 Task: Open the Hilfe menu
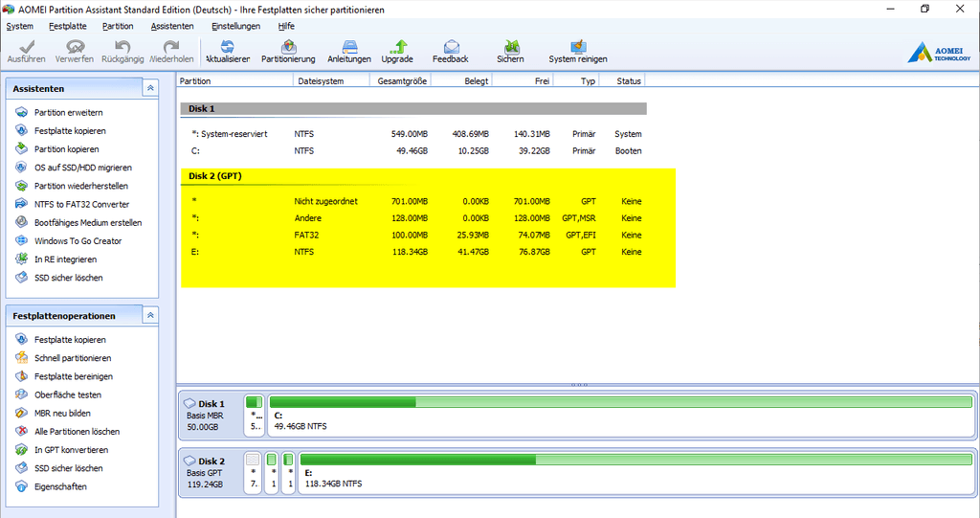[286, 26]
